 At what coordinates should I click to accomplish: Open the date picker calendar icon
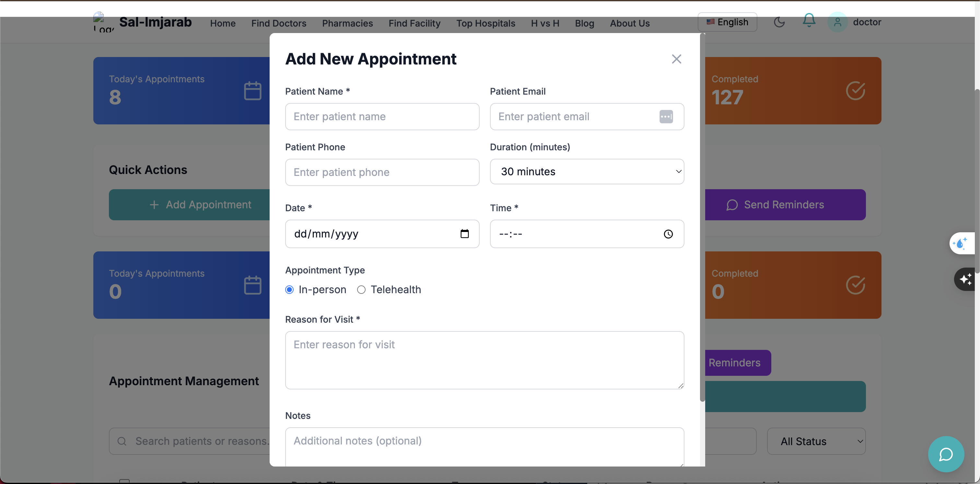point(464,234)
